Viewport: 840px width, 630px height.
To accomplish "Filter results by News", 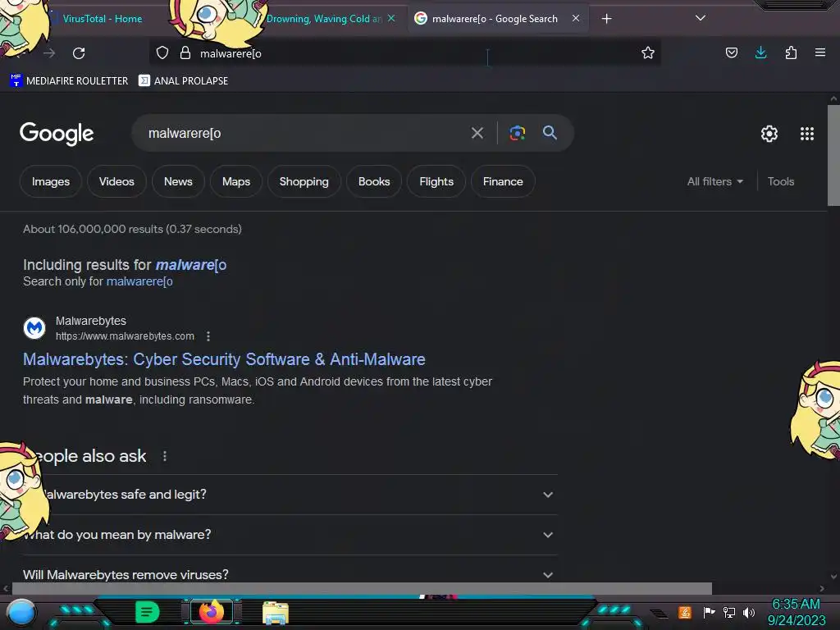I will 178,181.
